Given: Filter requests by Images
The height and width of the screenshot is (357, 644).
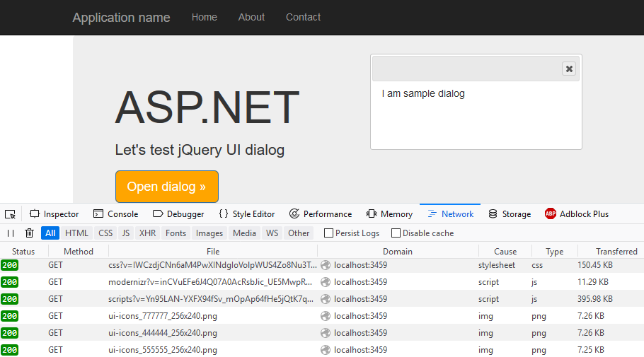Looking at the screenshot, I should click(x=209, y=233).
